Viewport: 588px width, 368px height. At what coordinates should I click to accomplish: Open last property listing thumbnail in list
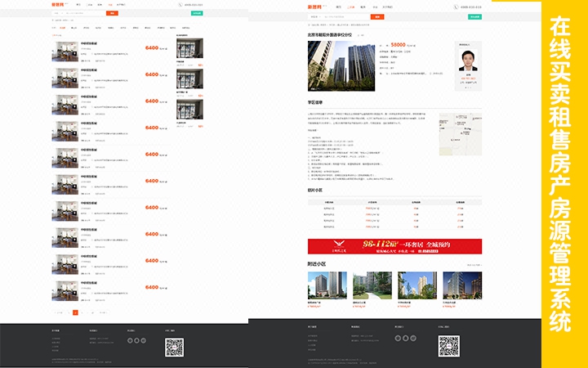[x=65, y=291]
